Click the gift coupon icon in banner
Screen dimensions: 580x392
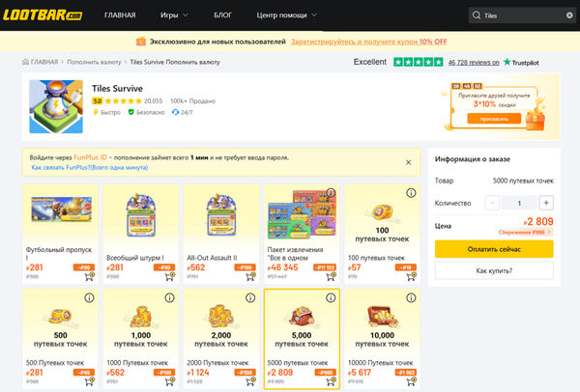[x=141, y=42]
